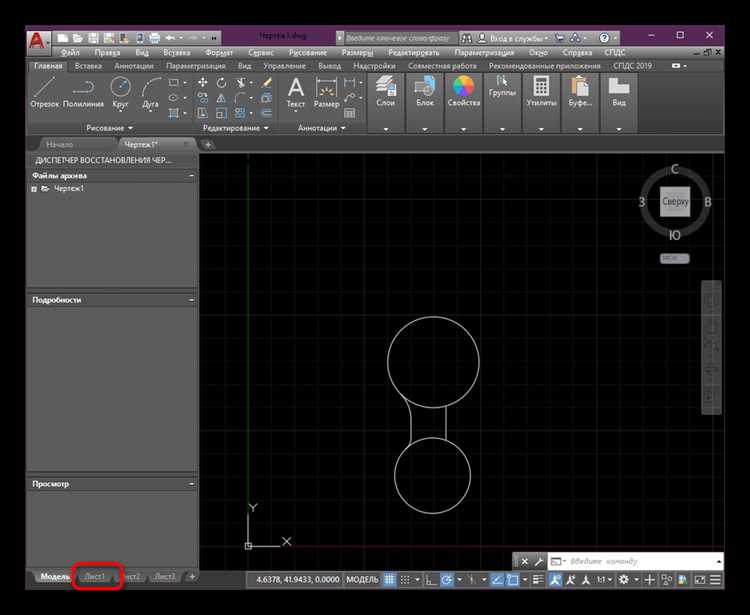This screenshot has width=750, height=615.
Task: Expand the Чертеж1 tree node
Action: 34,189
